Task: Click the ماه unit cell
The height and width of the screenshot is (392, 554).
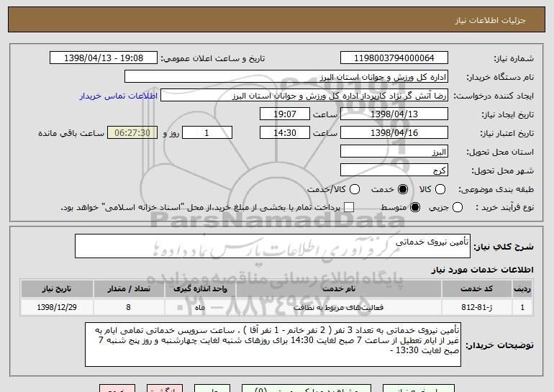Action: [200, 307]
